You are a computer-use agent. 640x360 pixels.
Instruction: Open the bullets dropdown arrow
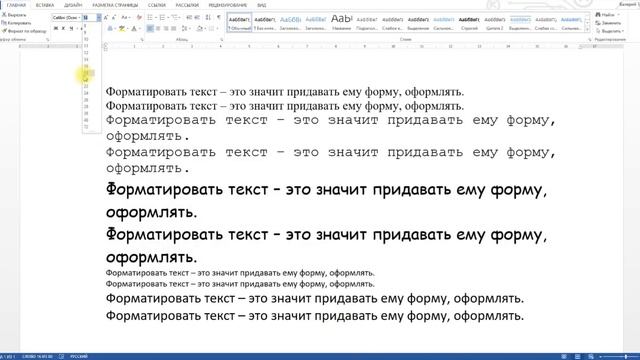pyautogui.click(x=156, y=18)
